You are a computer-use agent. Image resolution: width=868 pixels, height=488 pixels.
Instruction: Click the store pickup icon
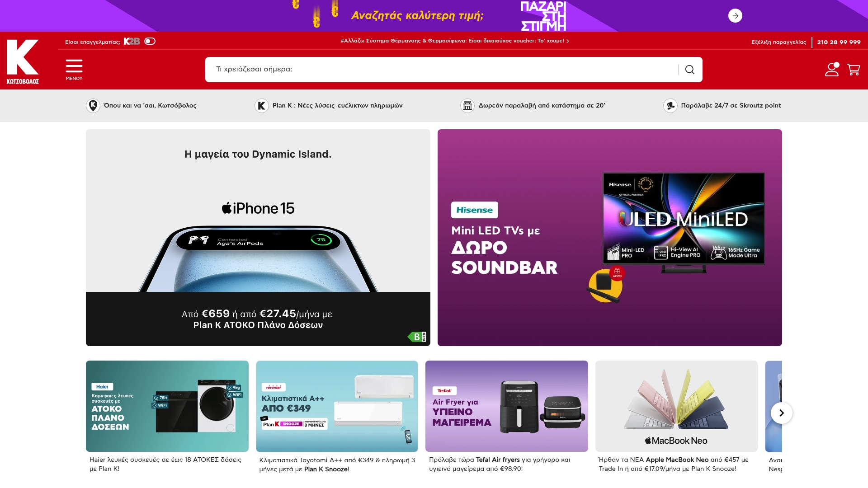click(467, 106)
